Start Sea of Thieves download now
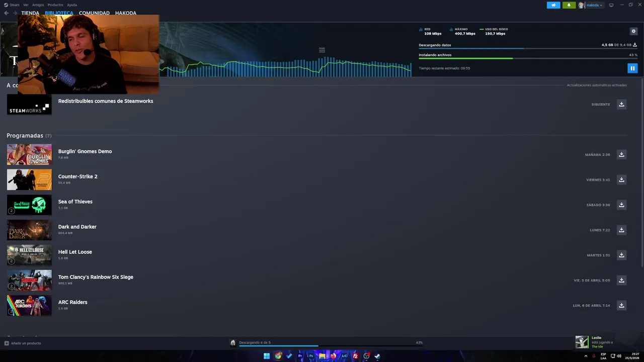This screenshot has height=362, width=644. click(621, 205)
